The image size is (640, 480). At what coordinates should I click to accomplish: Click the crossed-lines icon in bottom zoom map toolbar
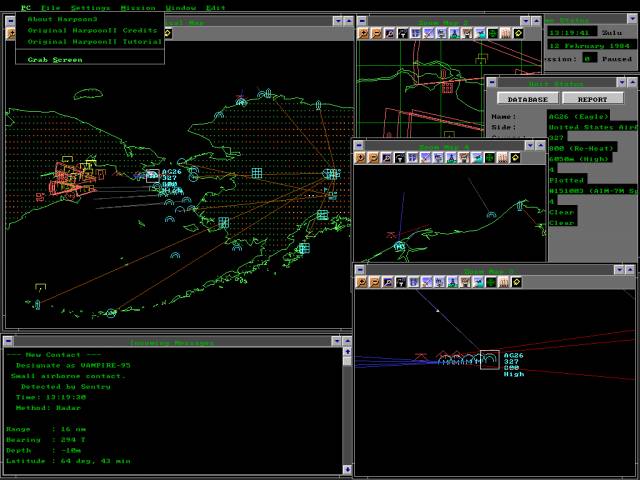point(427,282)
